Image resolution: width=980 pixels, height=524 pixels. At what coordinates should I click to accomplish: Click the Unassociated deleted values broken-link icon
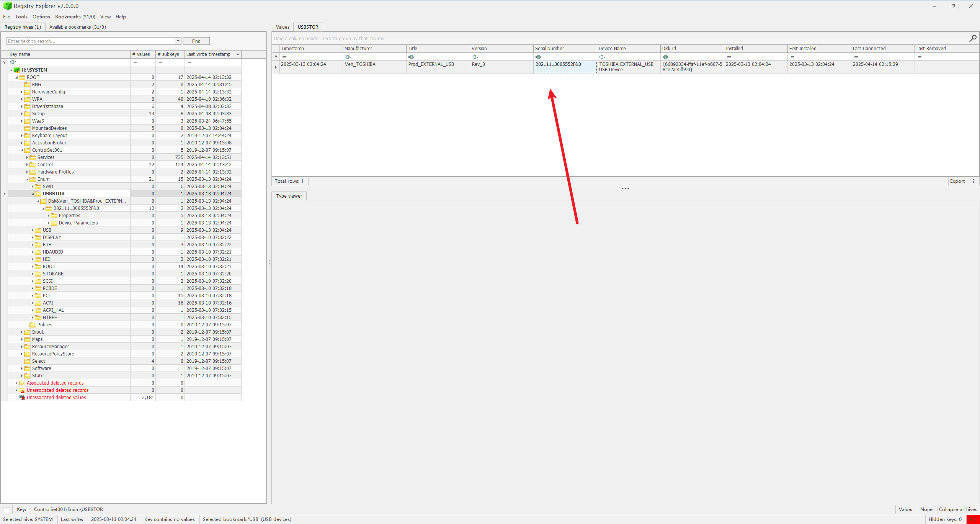point(22,398)
